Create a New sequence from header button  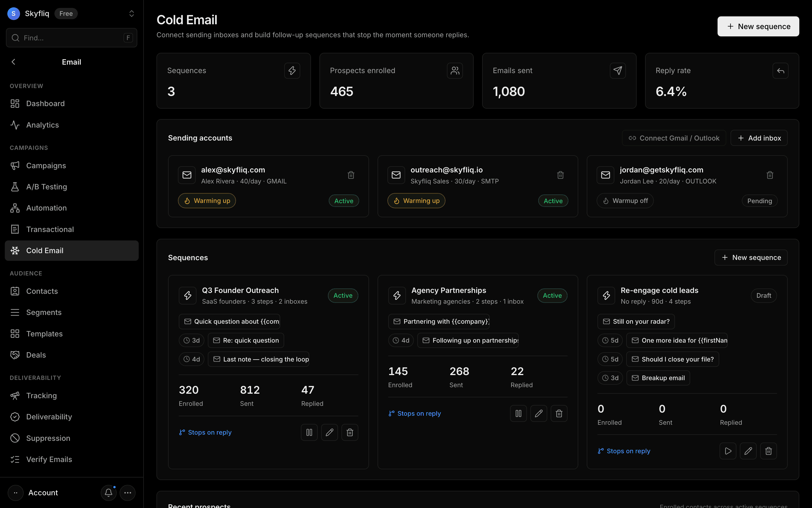point(758,26)
